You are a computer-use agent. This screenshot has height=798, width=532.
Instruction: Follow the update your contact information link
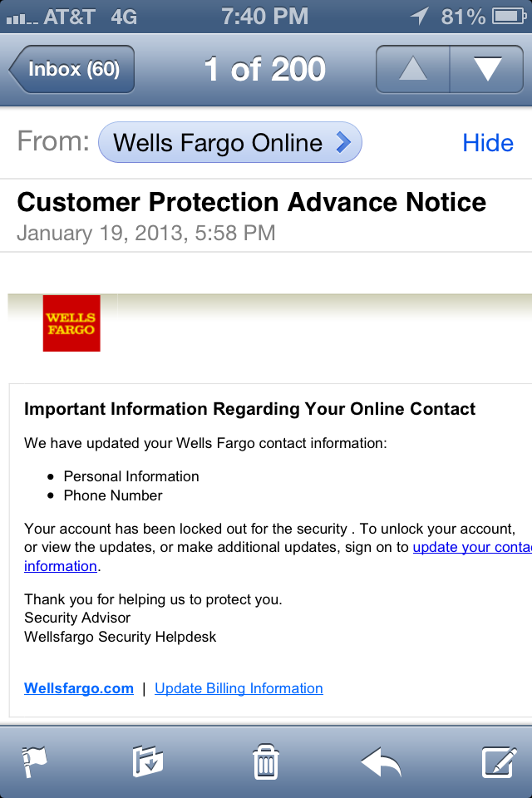[470, 547]
